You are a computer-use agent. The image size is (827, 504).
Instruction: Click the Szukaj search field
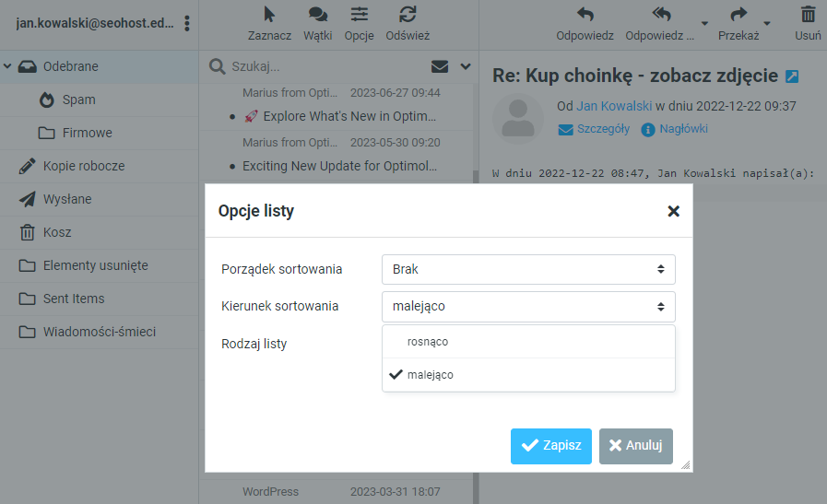point(323,66)
